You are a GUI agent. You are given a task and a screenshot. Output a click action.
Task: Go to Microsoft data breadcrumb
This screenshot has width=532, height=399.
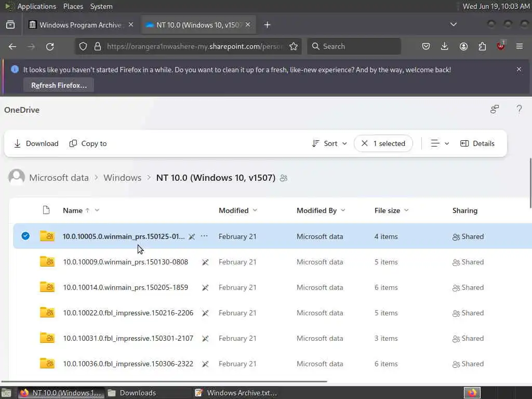pyautogui.click(x=59, y=178)
